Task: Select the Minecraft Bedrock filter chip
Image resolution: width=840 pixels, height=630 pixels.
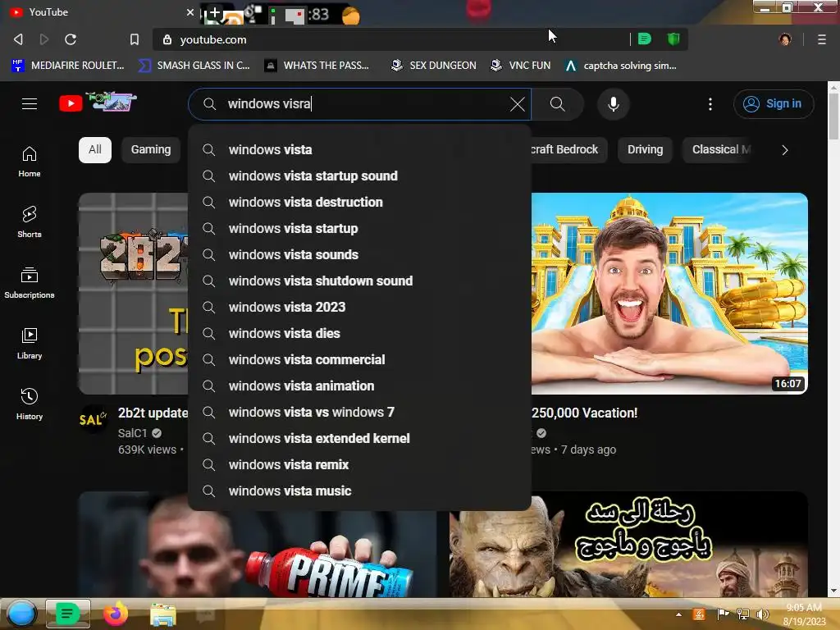Action: coord(569,149)
